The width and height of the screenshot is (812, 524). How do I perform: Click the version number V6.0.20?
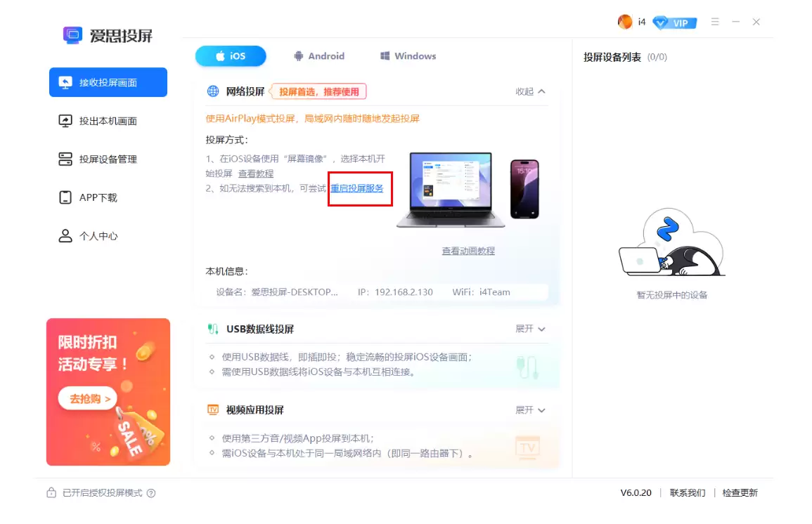tap(636, 493)
